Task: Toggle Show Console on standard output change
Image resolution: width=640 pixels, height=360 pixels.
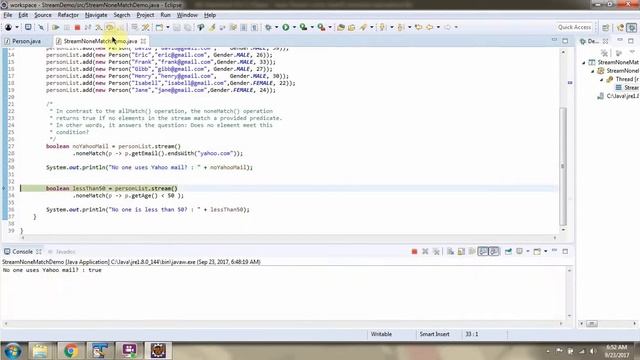Action: pos(483,251)
